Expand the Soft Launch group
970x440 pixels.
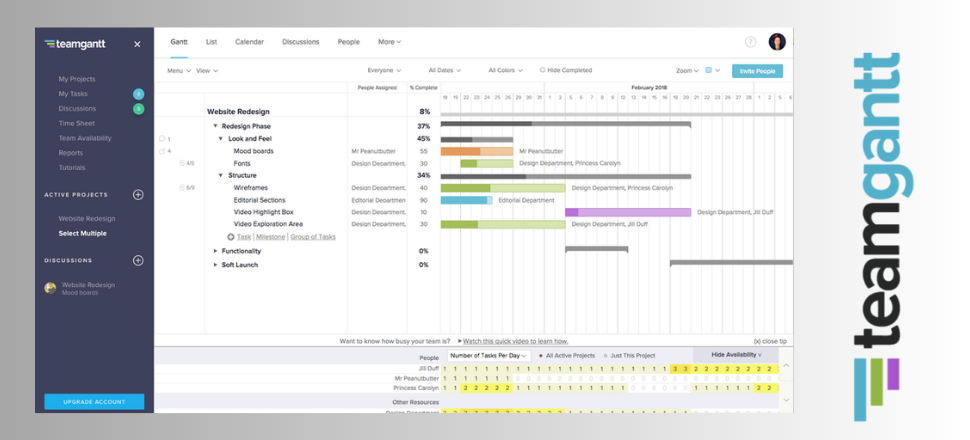215,265
